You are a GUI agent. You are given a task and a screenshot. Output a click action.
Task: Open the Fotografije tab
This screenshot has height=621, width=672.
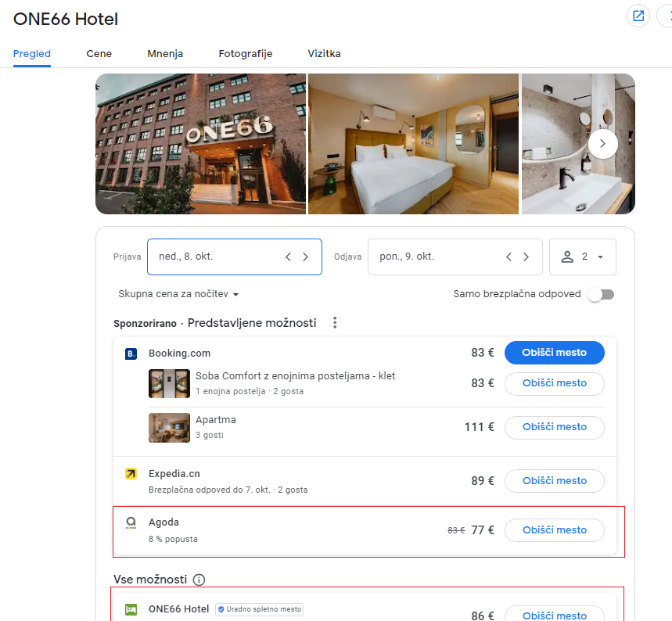[x=246, y=53]
